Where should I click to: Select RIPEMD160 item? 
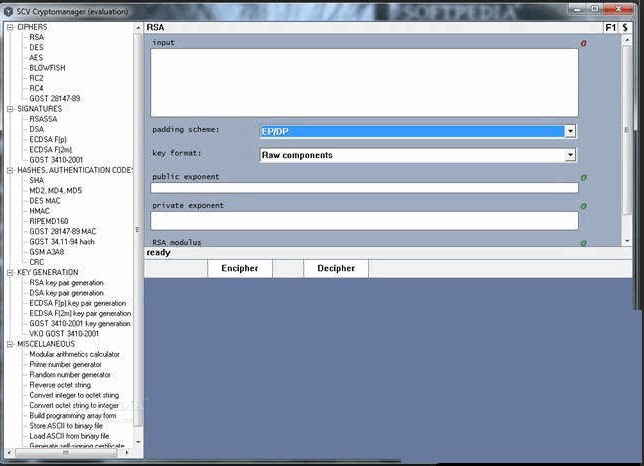coord(49,222)
